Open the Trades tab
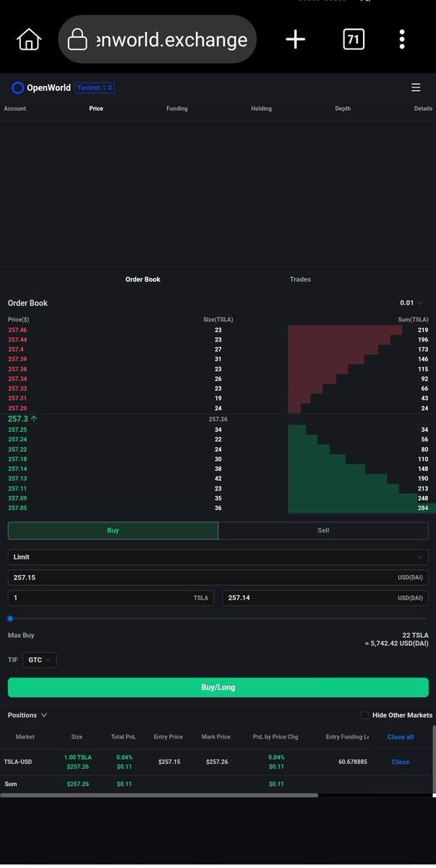This screenshot has height=868, width=436. (300, 279)
